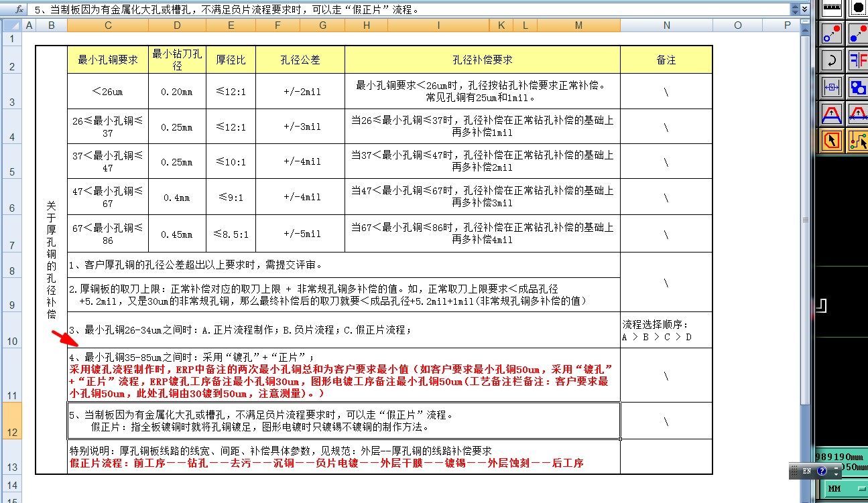The width and height of the screenshot is (868, 503).
Task: Select column E header
Action: 231,25
